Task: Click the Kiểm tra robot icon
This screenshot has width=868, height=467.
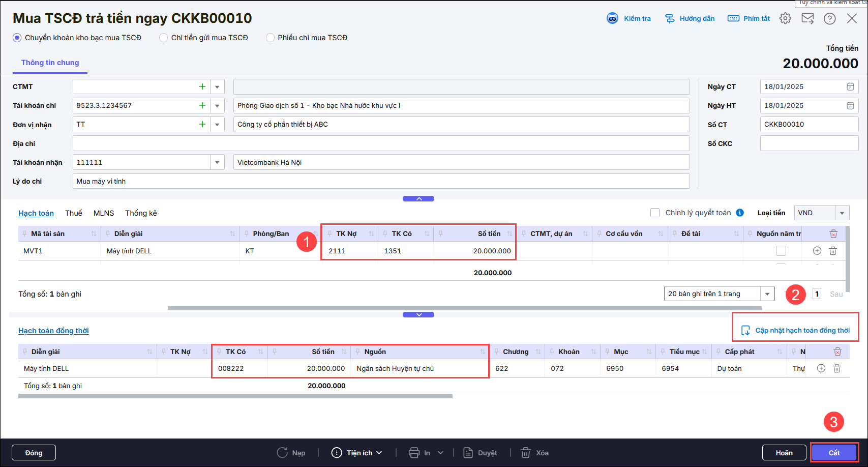Action: coord(612,18)
